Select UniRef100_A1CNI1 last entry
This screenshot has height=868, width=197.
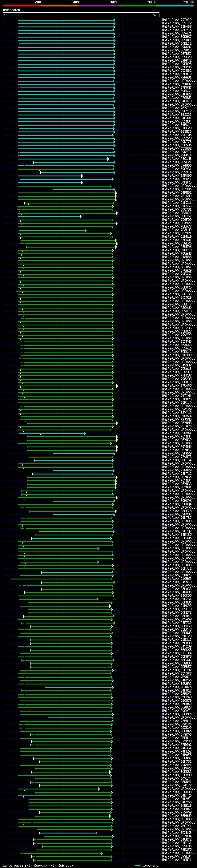177,860
